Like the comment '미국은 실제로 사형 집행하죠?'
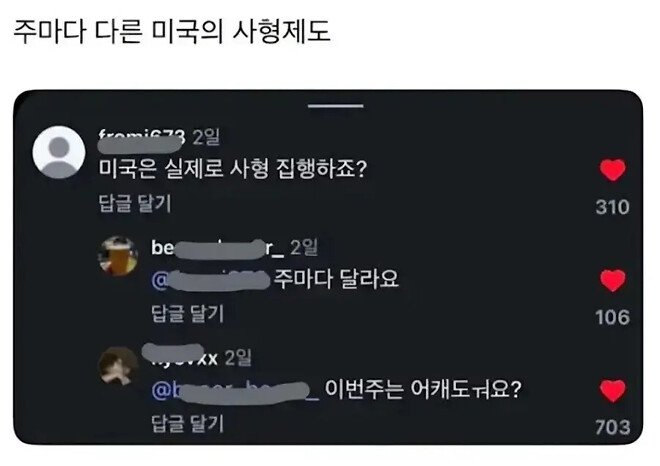660x466 pixels. pos(612,170)
